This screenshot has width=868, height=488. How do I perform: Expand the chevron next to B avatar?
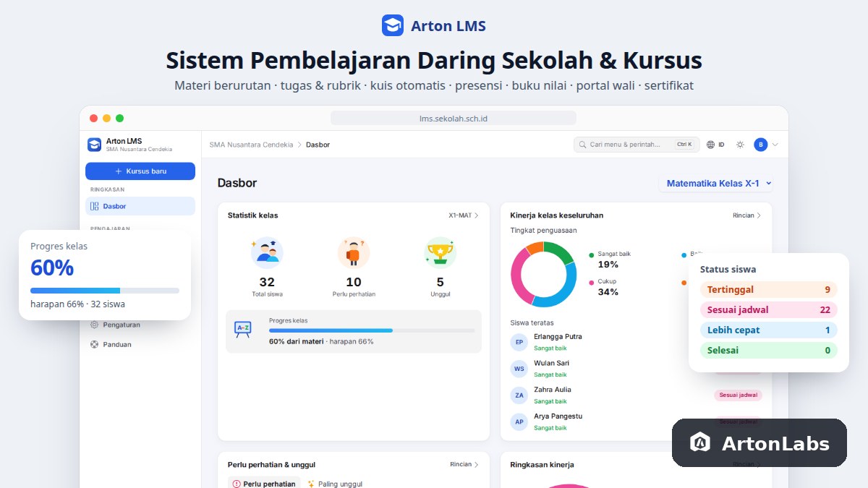point(775,145)
